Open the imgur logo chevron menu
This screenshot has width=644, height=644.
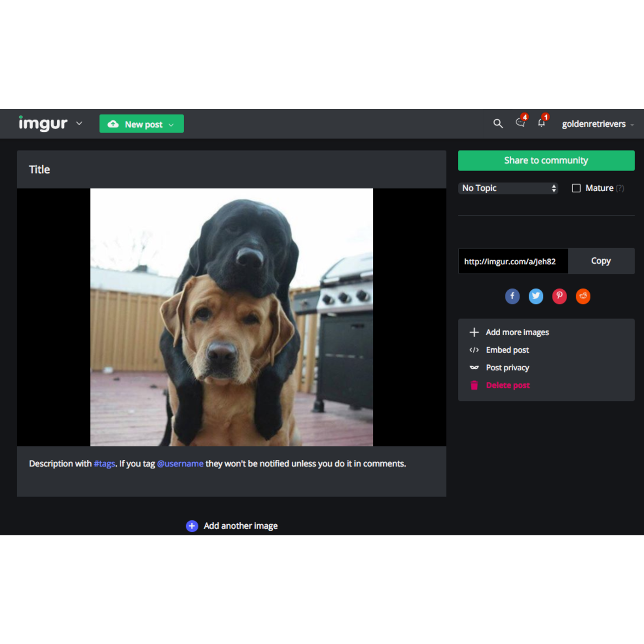pyautogui.click(x=79, y=123)
